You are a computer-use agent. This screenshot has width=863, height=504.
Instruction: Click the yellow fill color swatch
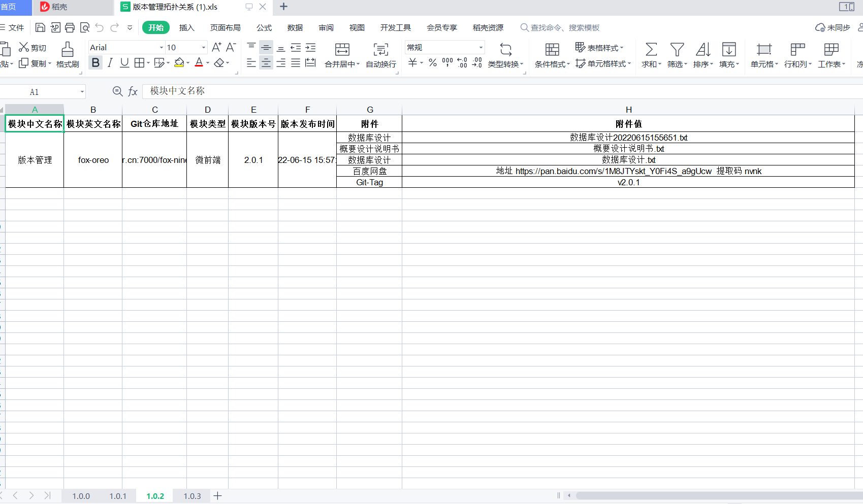(179, 63)
